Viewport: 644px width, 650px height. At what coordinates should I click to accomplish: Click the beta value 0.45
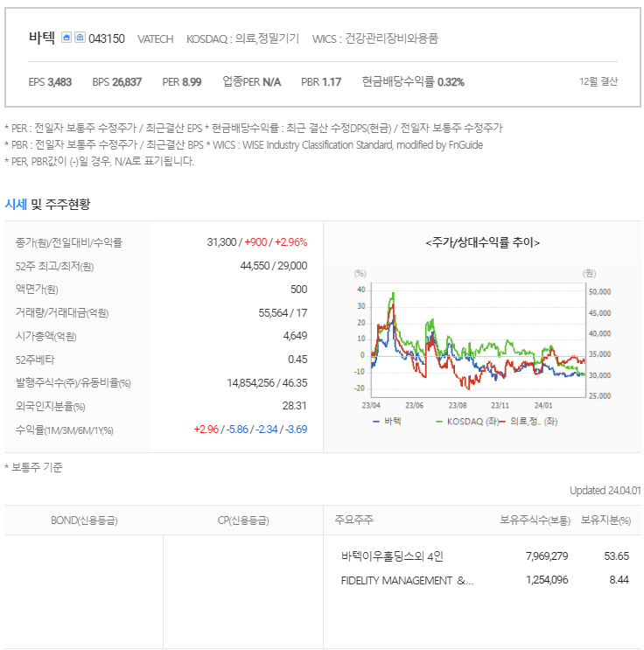point(297,360)
